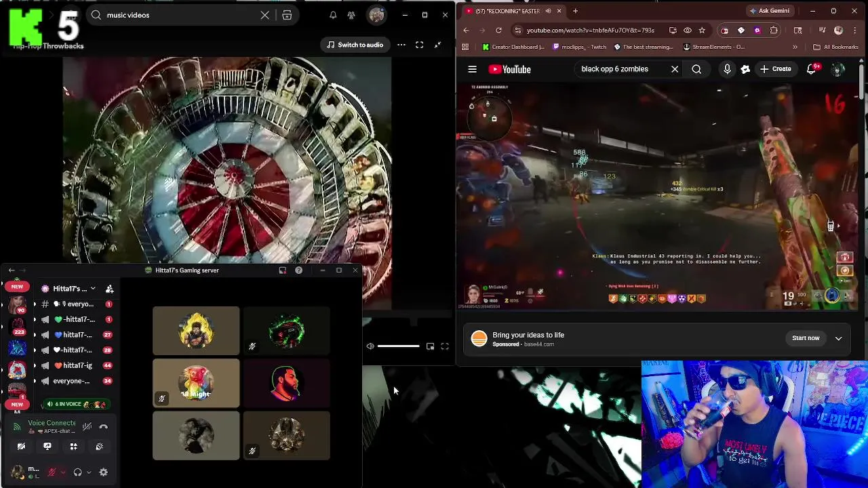This screenshot has height=488, width=868.
Task: Expand Hitta17's server name dropdown
Action: [93, 289]
